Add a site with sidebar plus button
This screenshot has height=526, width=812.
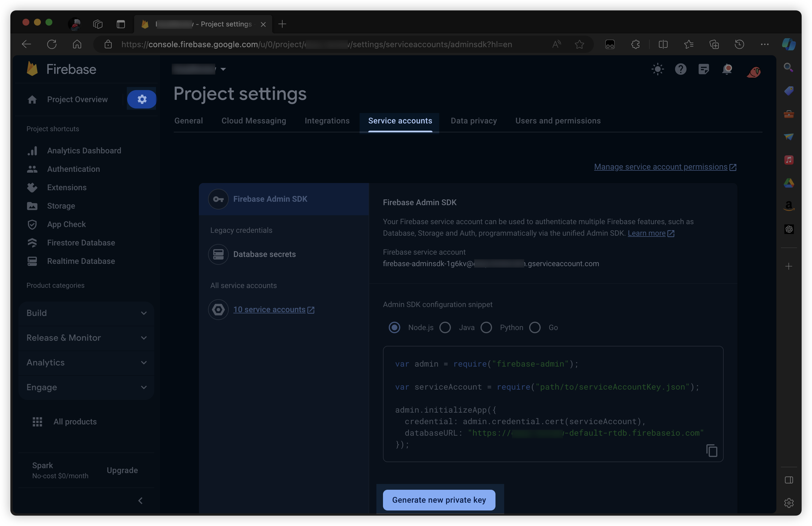(788, 266)
